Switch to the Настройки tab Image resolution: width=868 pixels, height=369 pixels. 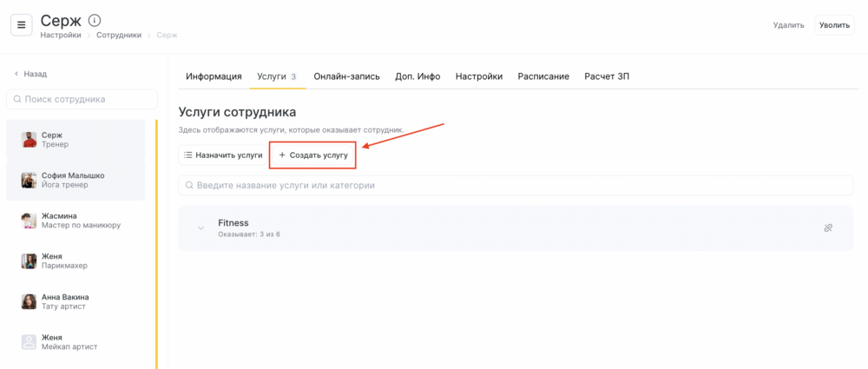[x=479, y=76]
